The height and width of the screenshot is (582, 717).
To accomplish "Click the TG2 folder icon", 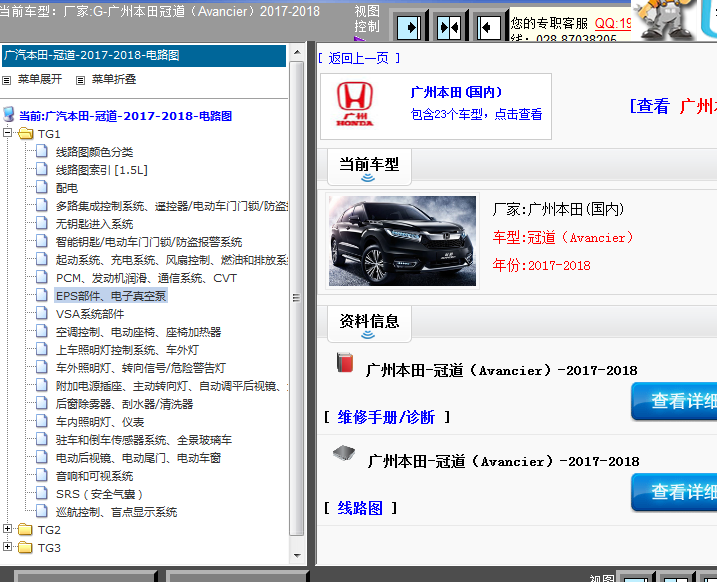I will pyautogui.click(x=26, y=529).
